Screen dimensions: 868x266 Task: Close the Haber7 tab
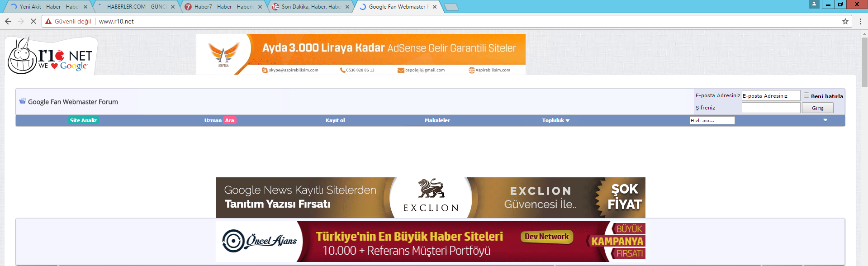coord(260,7)
